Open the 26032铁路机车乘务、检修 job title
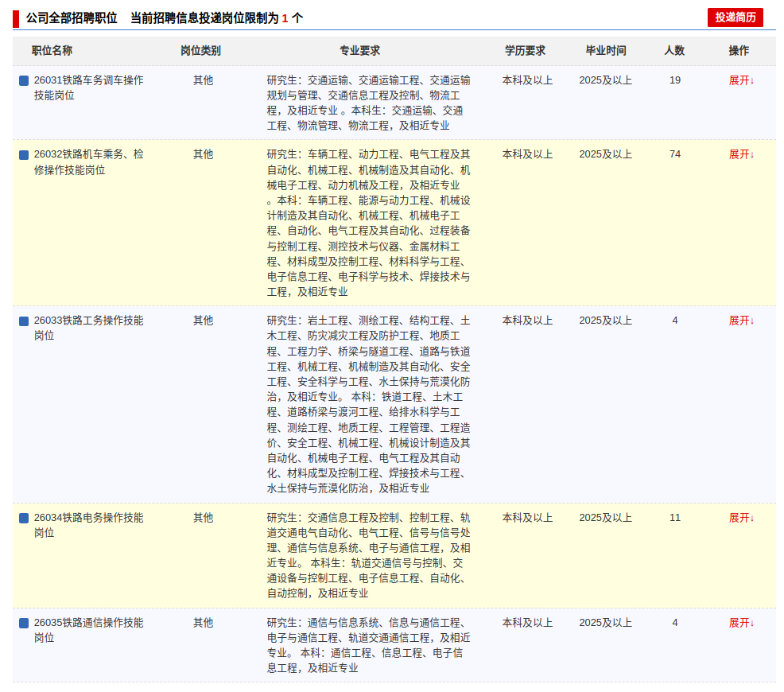This screenshot has height=692, width=784. click(x=88, y=162)
